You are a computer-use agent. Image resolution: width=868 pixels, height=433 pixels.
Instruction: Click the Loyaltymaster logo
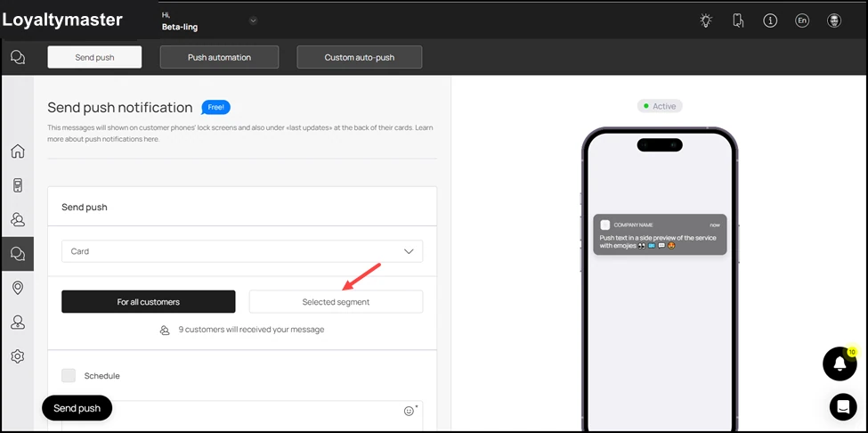[x=62, y=20]
